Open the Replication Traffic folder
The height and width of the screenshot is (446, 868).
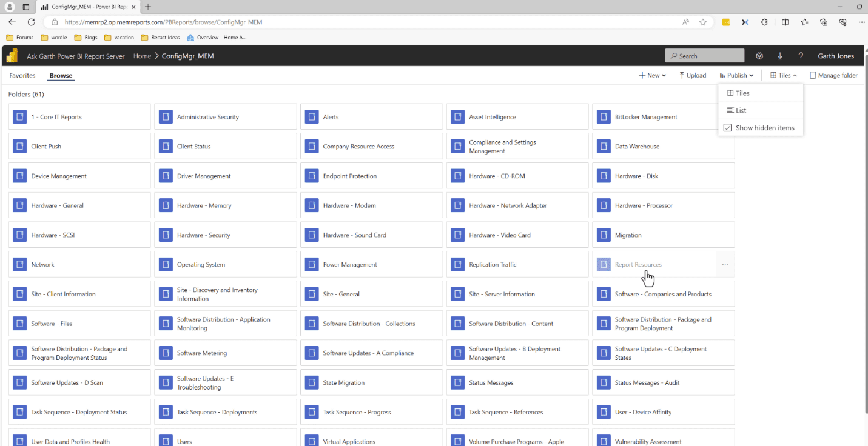517,265
